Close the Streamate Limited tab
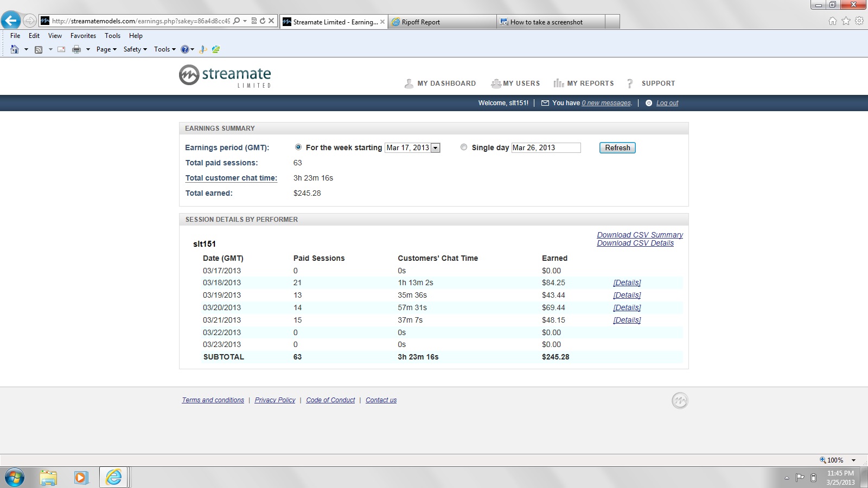The image size is (868, 488). click(382, 22)
